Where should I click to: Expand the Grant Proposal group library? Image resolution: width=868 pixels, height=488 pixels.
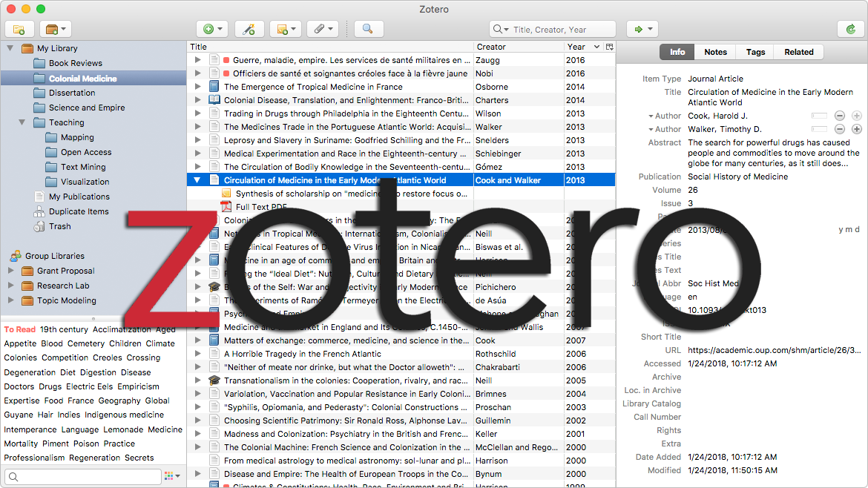pyautogui.click(x=10, y=271)
